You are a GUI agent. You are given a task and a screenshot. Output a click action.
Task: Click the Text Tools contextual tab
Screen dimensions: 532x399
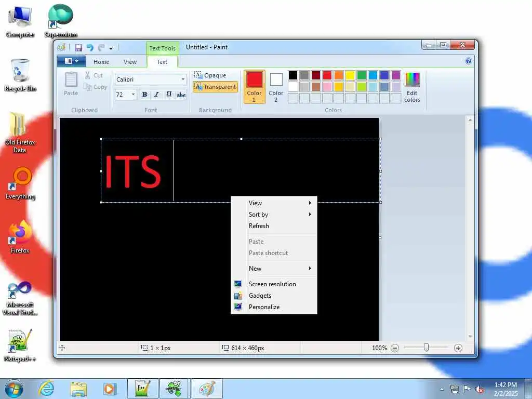coord(162,48)
